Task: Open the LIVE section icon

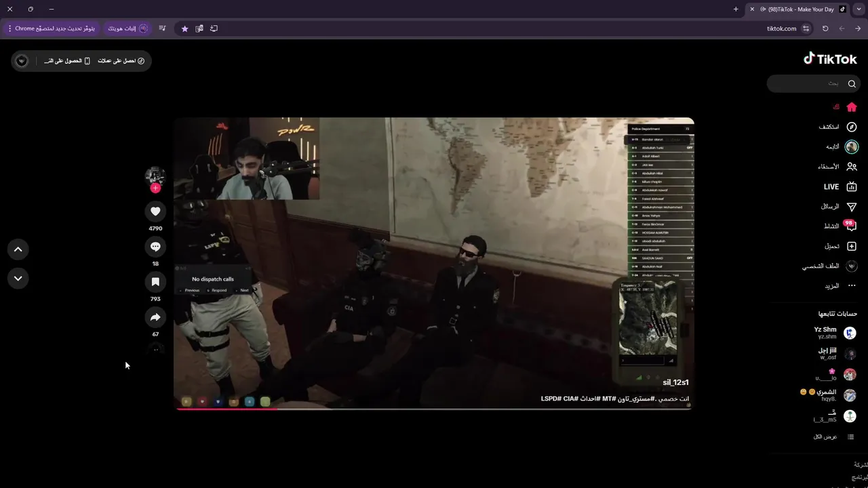Action: point(852,186)
